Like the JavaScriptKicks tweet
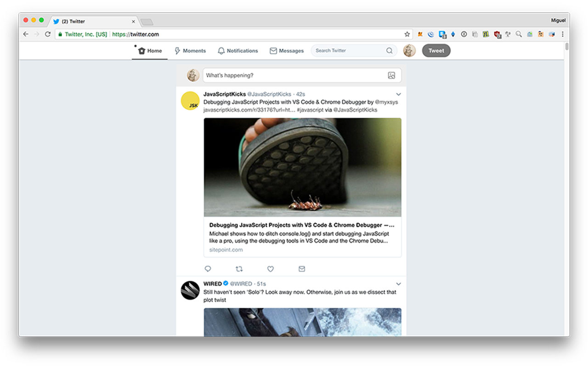 click(x=271, y=269)
